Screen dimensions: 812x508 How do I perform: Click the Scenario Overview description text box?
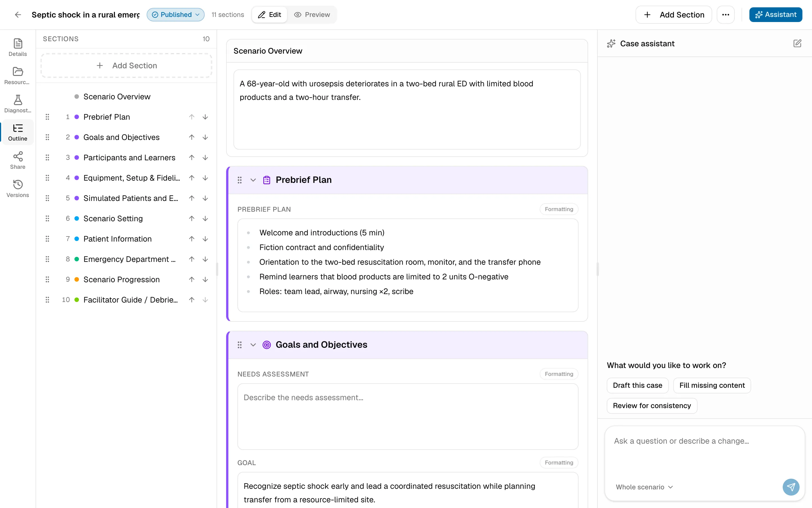[x=407, y=110]
